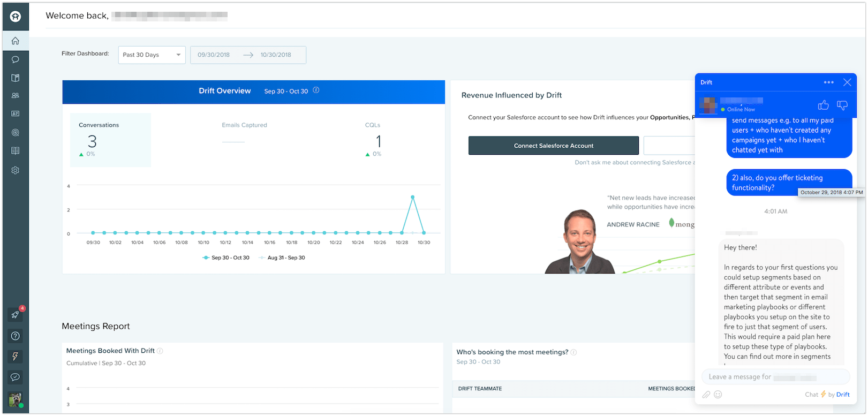Click the empty white button beside Connect Salesforce

pyautogui.click(x=669, y=146)
